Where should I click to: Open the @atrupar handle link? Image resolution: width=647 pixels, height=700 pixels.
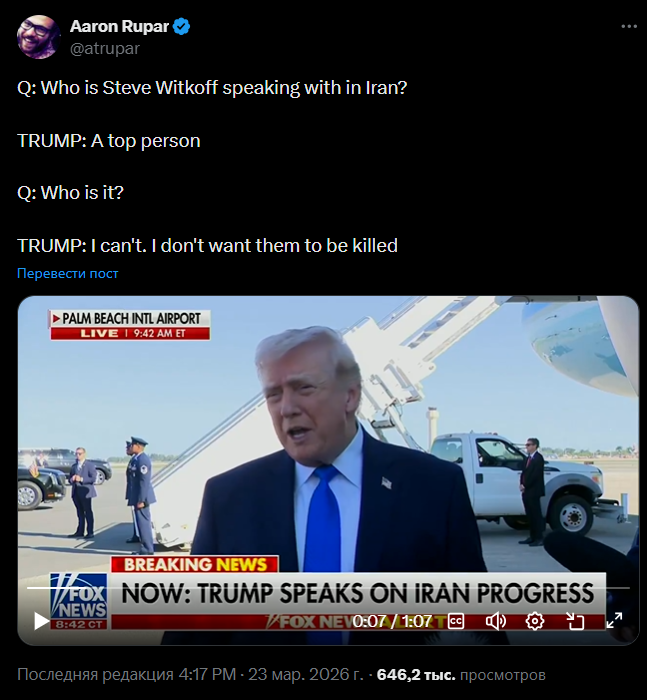click(x=105, y=48)
